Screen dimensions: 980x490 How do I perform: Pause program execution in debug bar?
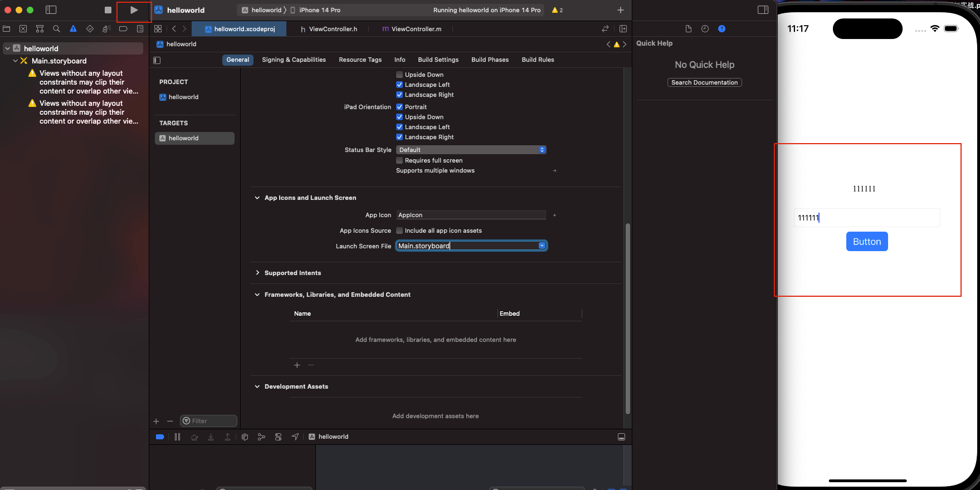point(177,437)
